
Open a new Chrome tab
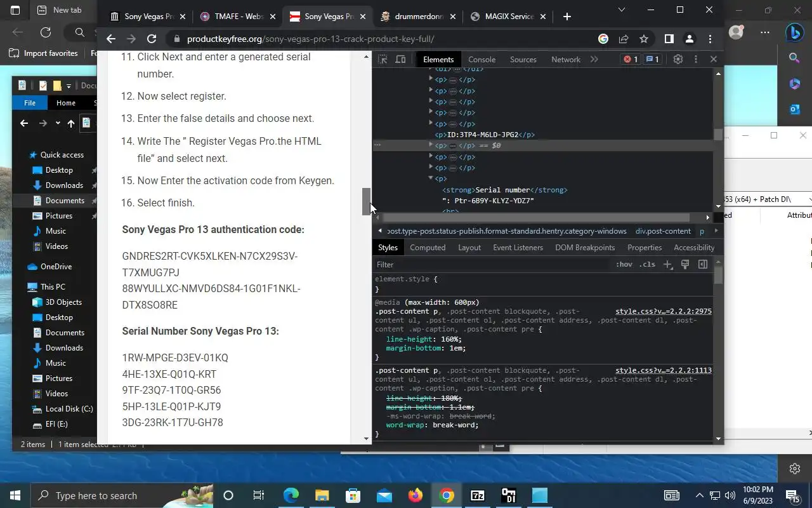point(567,17)
